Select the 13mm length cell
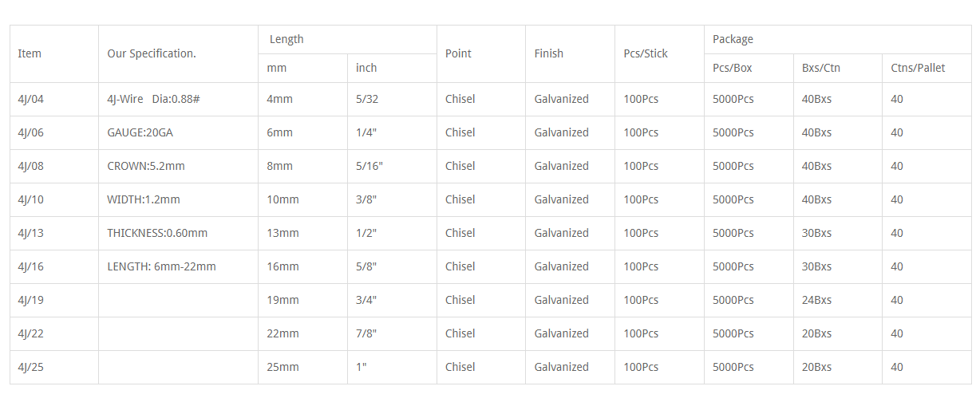This screenshot has height=406, width=980. coord(302,233)
